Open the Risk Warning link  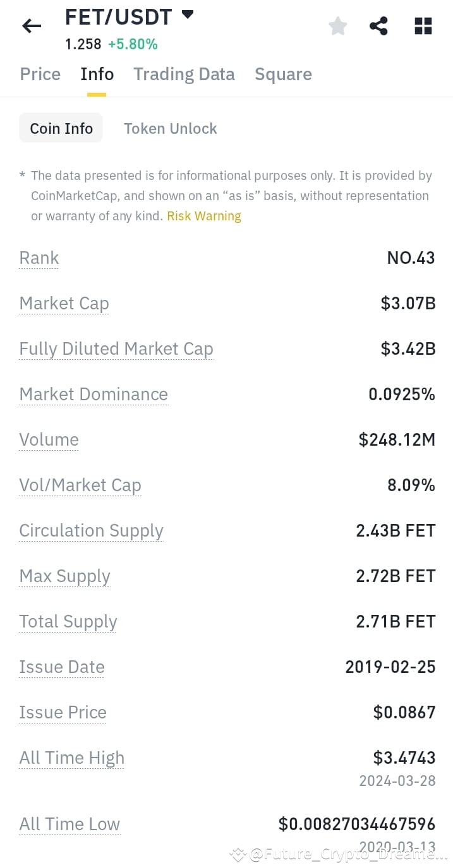point(203,216)
